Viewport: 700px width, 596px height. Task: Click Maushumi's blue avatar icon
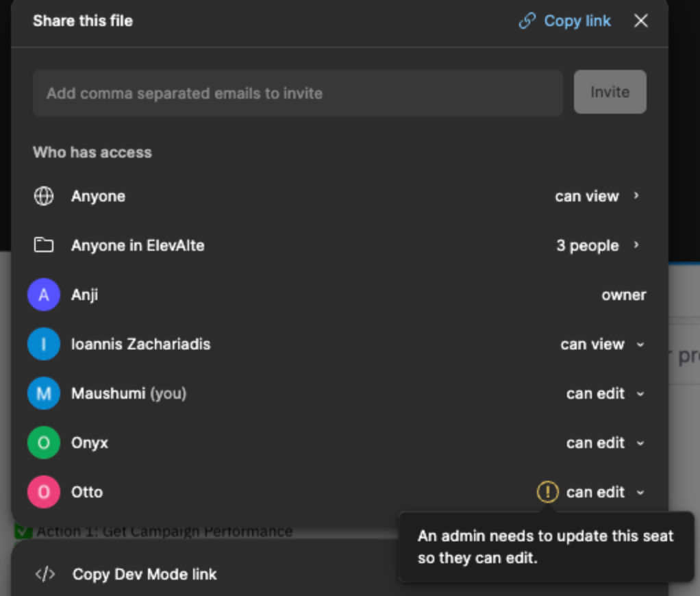click(x=44, y=393)
